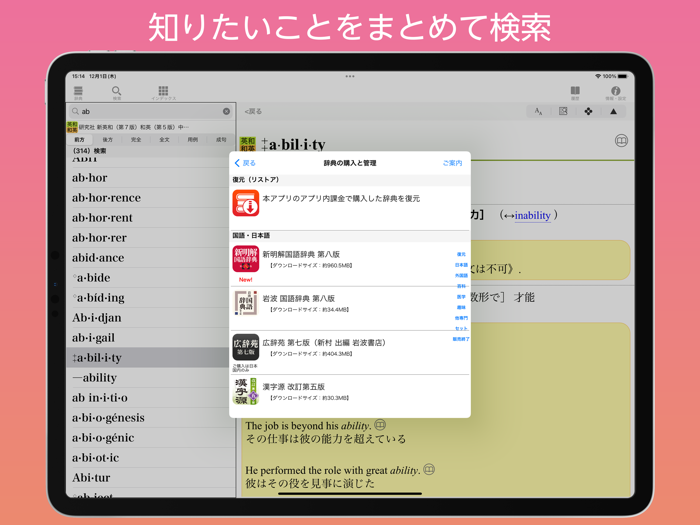The height and width of the screenshot is (525, 700).
Task: Click the upward triangle icon
Action: [x=613, y=111]
